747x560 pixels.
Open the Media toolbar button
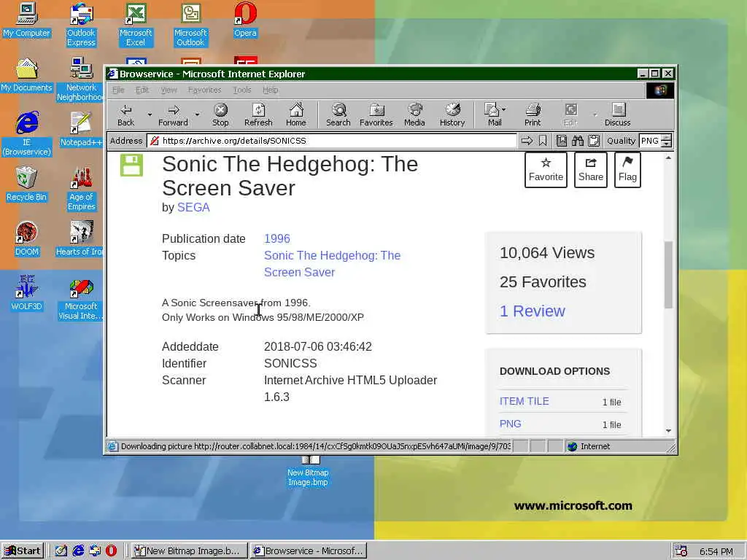point(414,115)
